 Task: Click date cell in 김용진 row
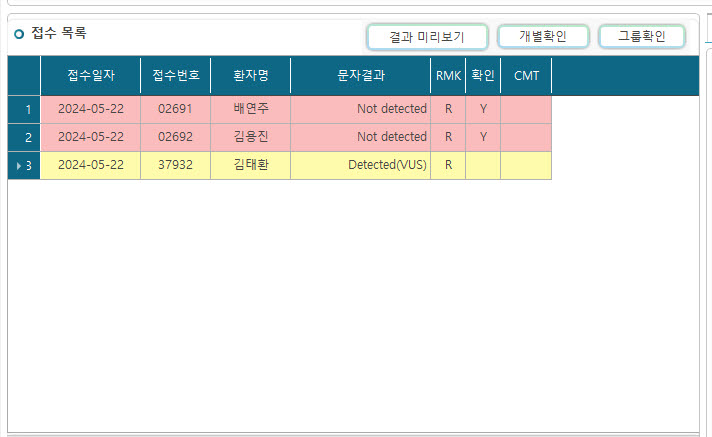click(x=91, y=137)
